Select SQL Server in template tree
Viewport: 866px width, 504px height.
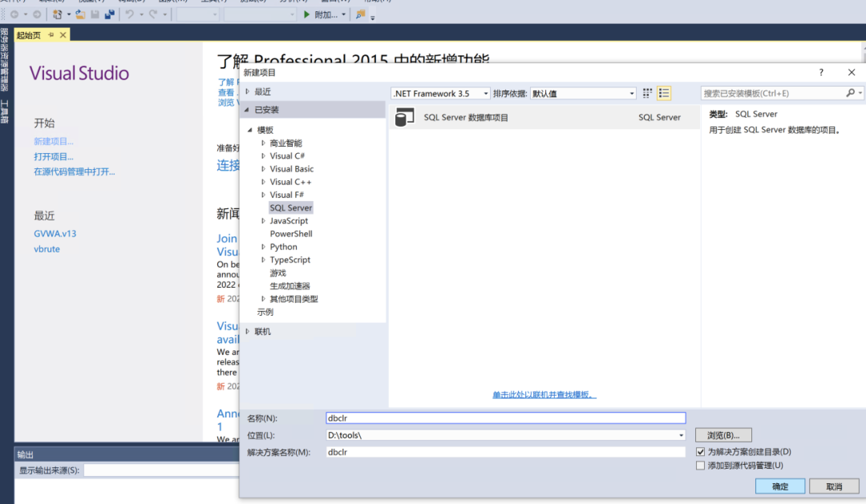pos(290,208)
